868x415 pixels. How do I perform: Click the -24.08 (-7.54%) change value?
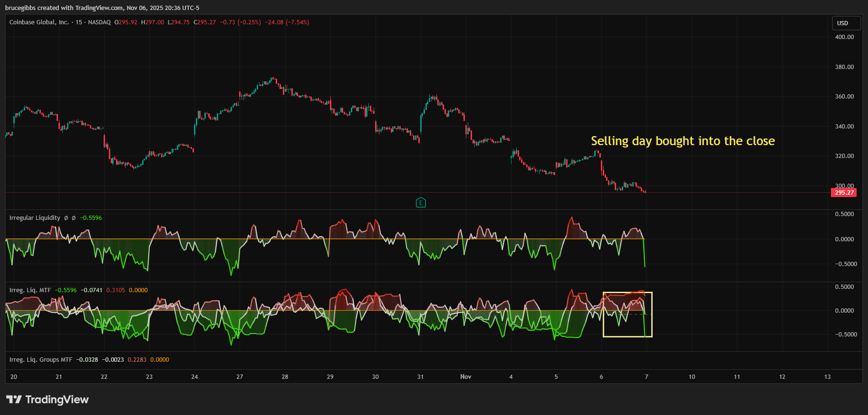(287, 22)
